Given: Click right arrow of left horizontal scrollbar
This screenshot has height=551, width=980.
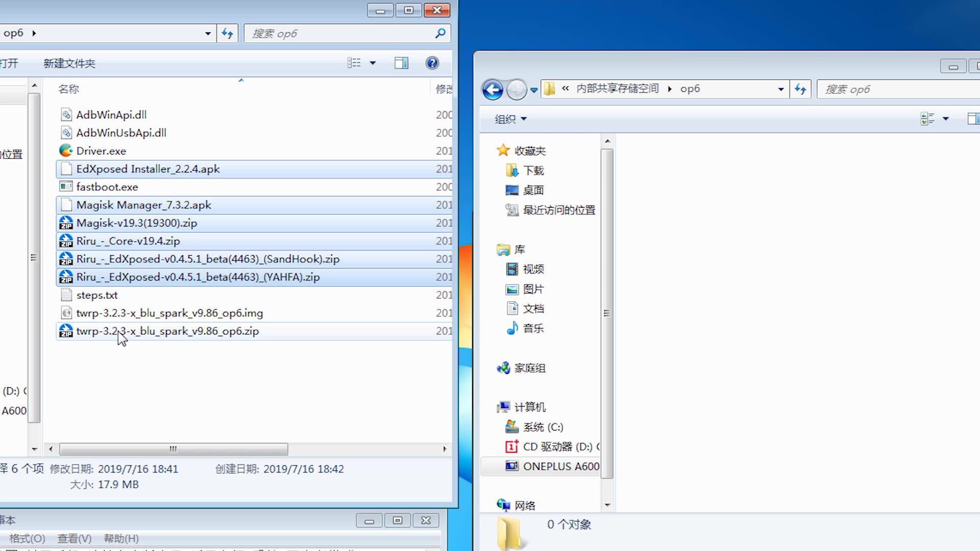Looking at the screenshot, I should 445,449.
